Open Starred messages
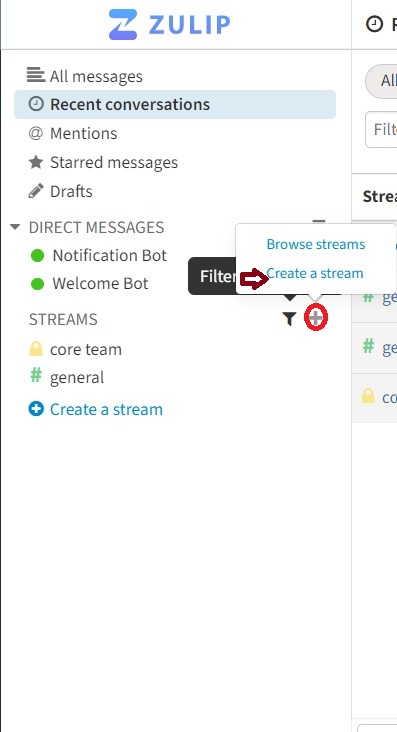397x732 pixels. [114, 162]
